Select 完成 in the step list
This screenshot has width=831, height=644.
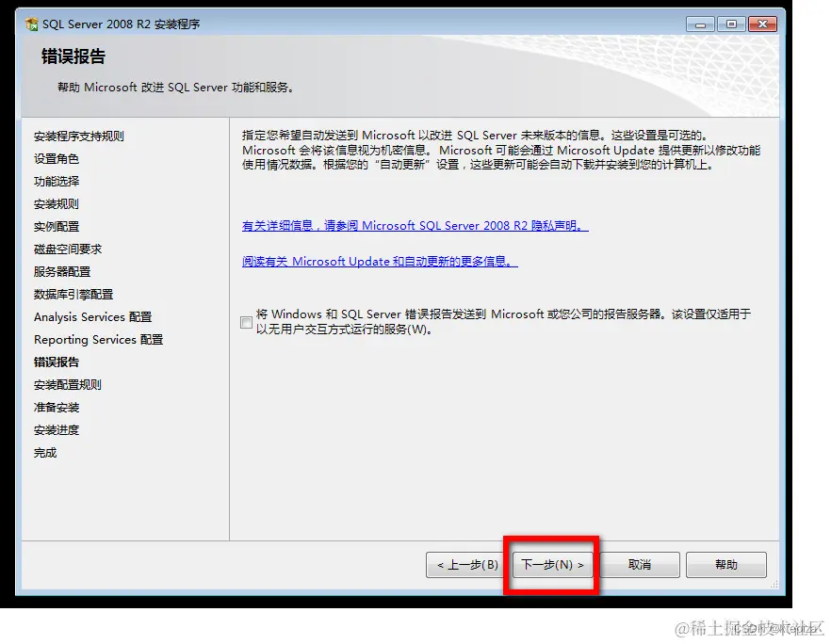(x=45, y=453)
